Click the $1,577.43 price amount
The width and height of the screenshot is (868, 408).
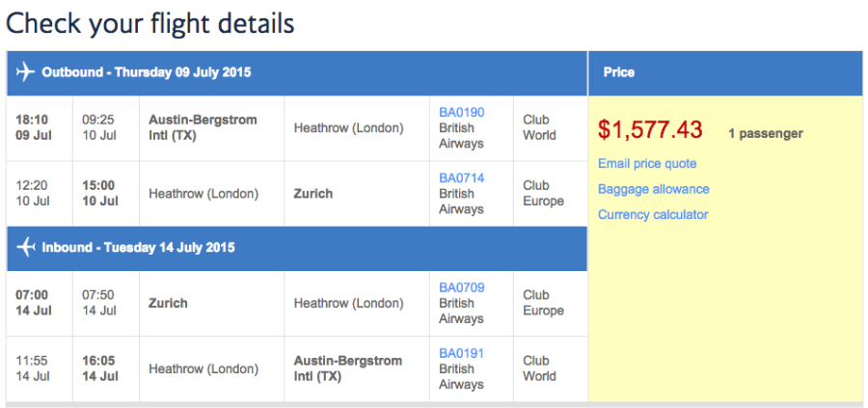tap(650, 130)
